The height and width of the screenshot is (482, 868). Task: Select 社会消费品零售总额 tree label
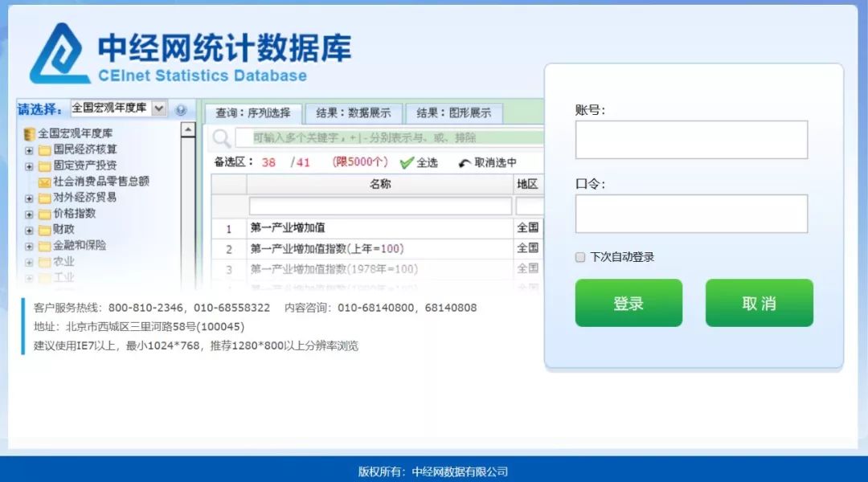click(100, 182)
